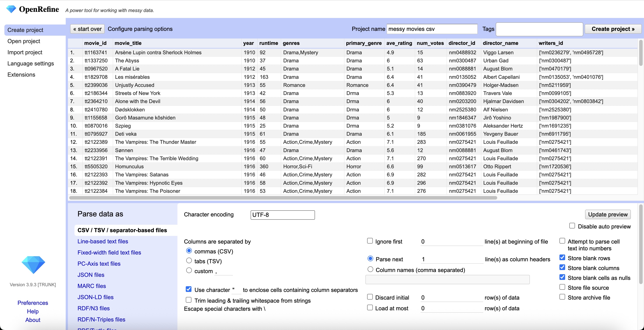644x330 pixels.
Task: Enable Store archive file checkbox
Action: 562,297
